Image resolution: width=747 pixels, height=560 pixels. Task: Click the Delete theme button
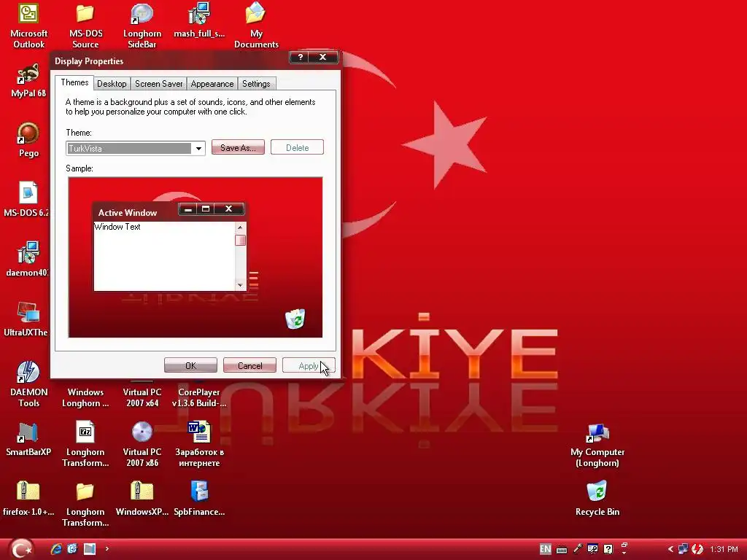[x=297, y=147]
